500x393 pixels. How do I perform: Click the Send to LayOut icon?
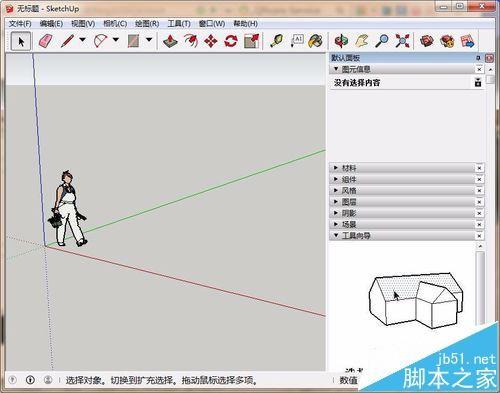(x=467, y=41)
